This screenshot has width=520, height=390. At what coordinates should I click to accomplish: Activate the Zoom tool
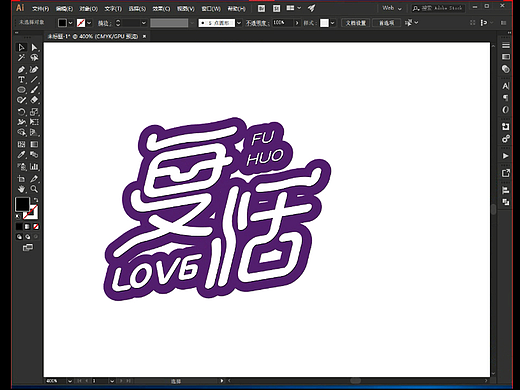click(x=34, y=189)
